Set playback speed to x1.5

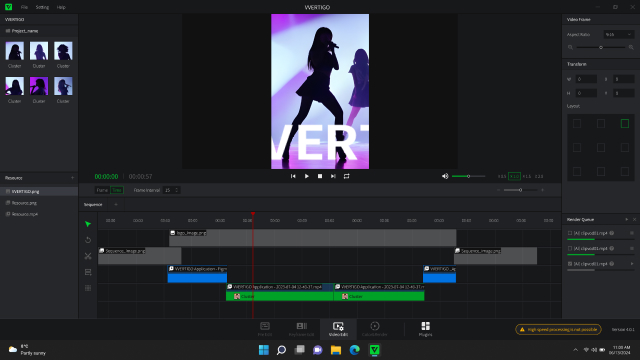pos(527,176)
